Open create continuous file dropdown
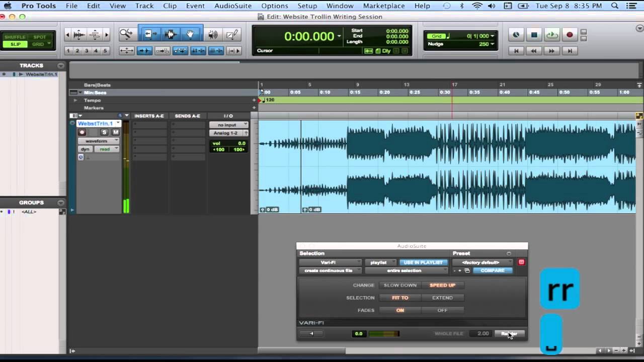The image size is (644, 362). 331,270
